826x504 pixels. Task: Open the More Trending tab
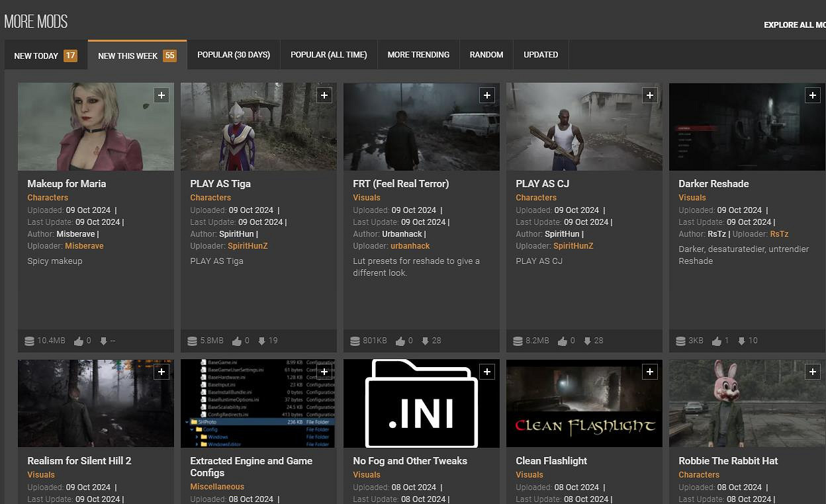click(x=418, y=55)
